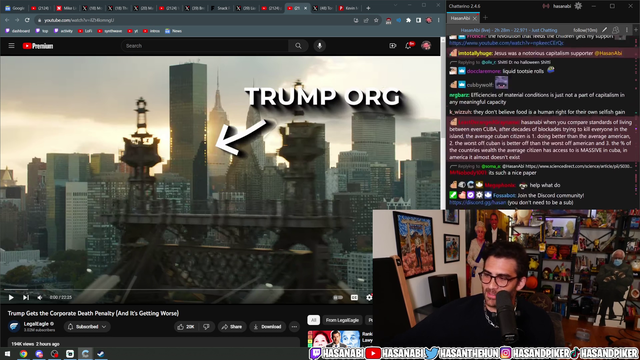Open more actions ellipsis beside Download
This screenshot has width=640, height=360.
pyautogui.click(x=294, y=327)
